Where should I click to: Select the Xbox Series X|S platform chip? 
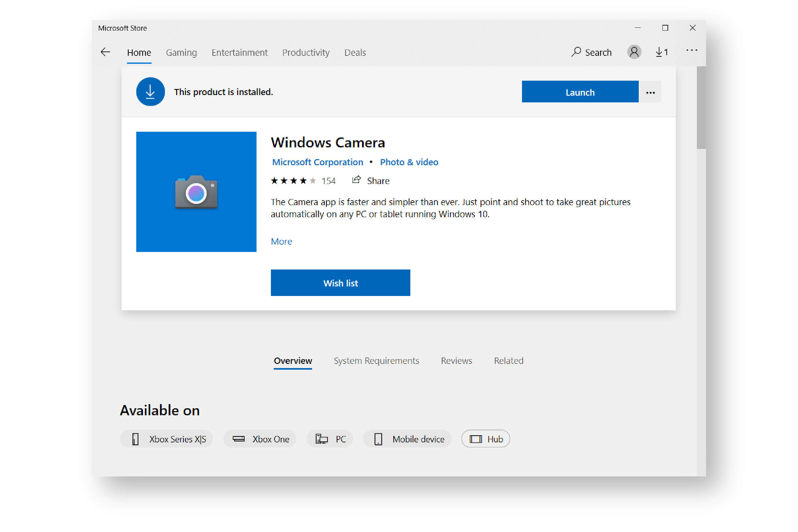166,439
